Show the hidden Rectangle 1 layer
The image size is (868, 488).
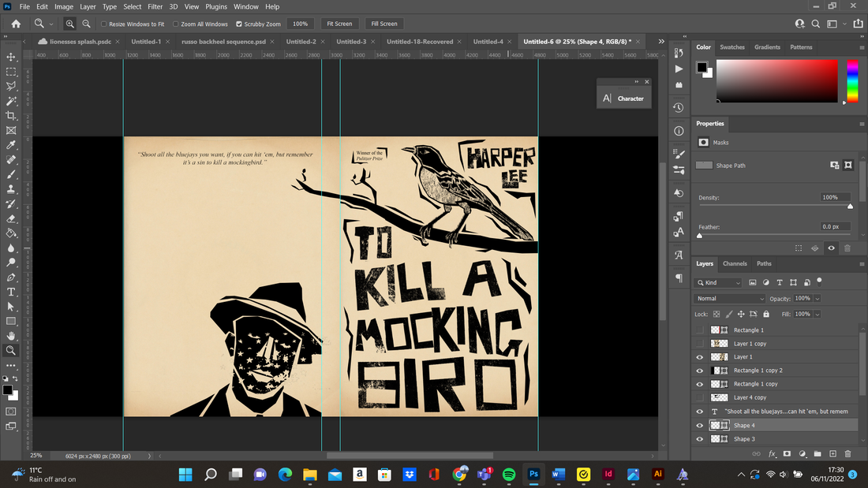click(700, 330)
